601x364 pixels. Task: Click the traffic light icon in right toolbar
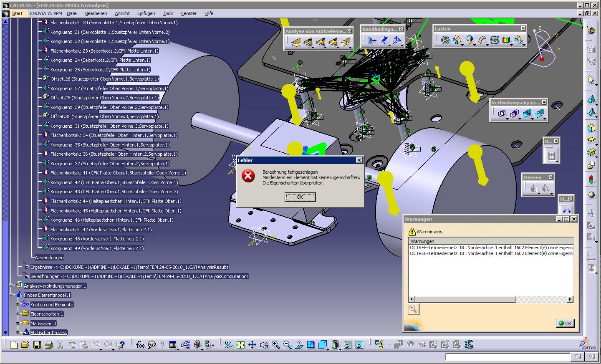pyautogui.click(x=591, y=180)
